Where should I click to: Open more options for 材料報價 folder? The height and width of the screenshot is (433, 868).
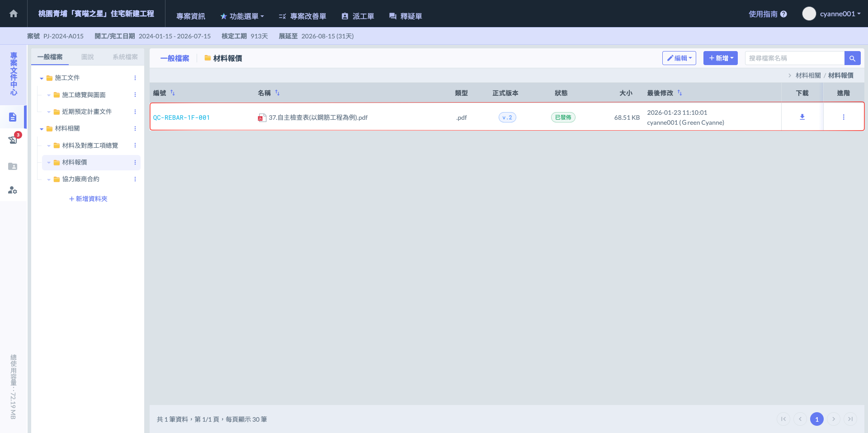pos(135,162)
